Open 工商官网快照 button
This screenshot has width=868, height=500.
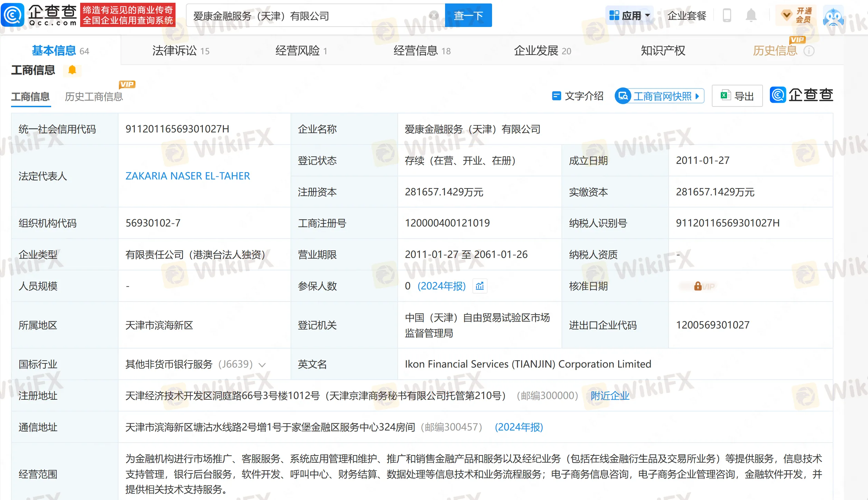pyautogui.click(x=659, y=96)
